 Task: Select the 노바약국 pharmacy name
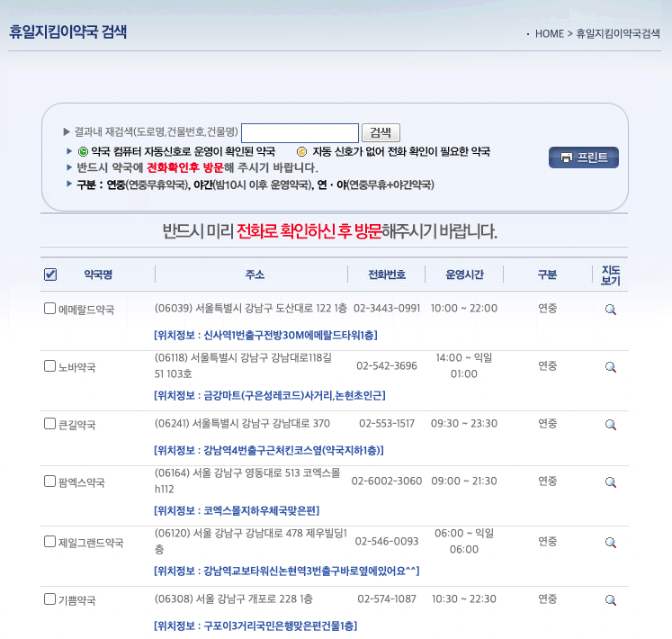click(76, 367)
